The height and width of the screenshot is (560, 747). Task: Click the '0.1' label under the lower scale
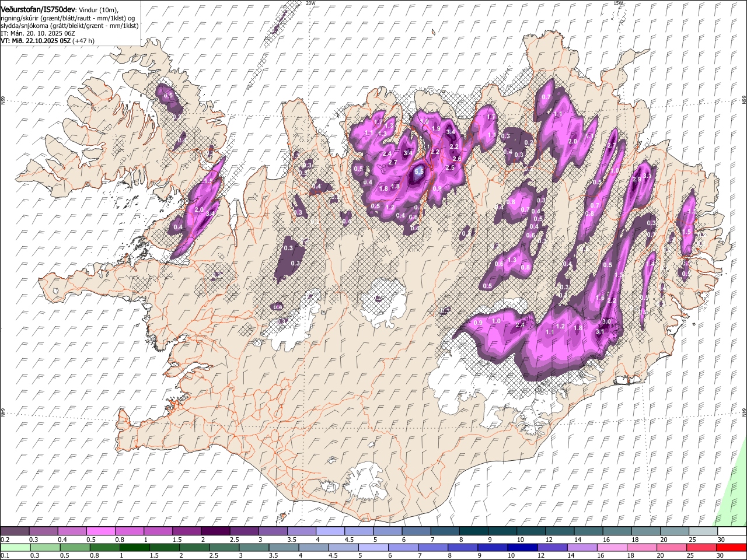(4, 556)
